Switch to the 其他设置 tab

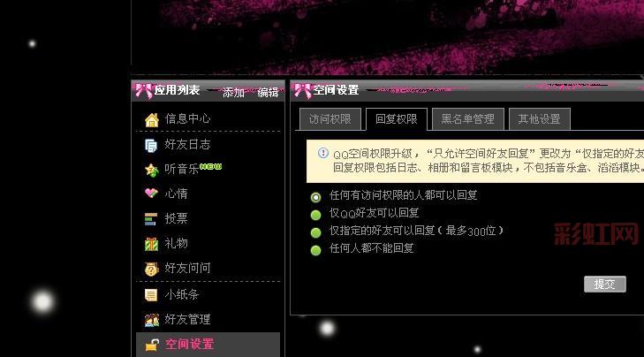tap(539, 119)
